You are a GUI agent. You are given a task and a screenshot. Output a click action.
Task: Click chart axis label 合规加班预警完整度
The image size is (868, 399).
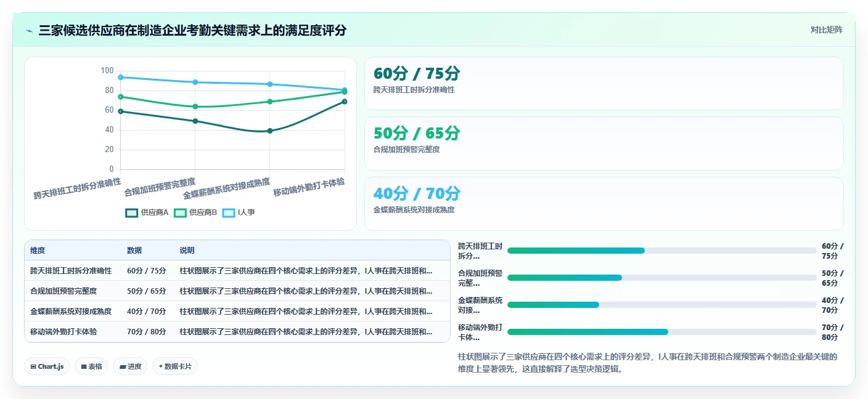160,187
